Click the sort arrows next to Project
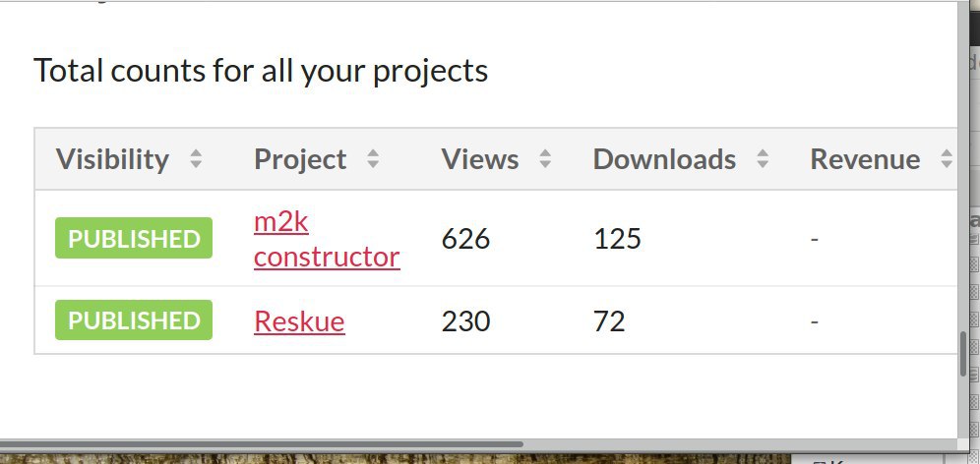Screen dimensions: 980x464 click(x=373, y=159)
